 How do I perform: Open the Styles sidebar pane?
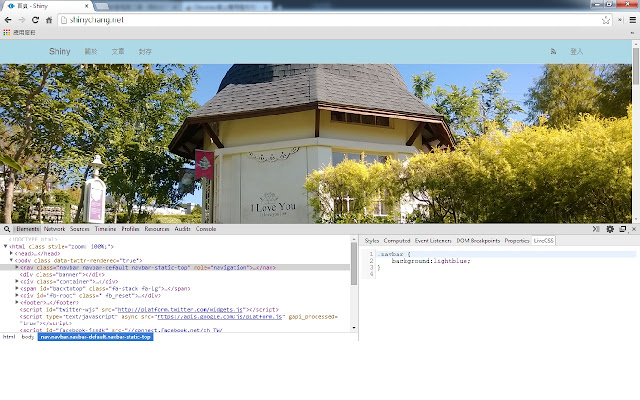click(371, 241)
